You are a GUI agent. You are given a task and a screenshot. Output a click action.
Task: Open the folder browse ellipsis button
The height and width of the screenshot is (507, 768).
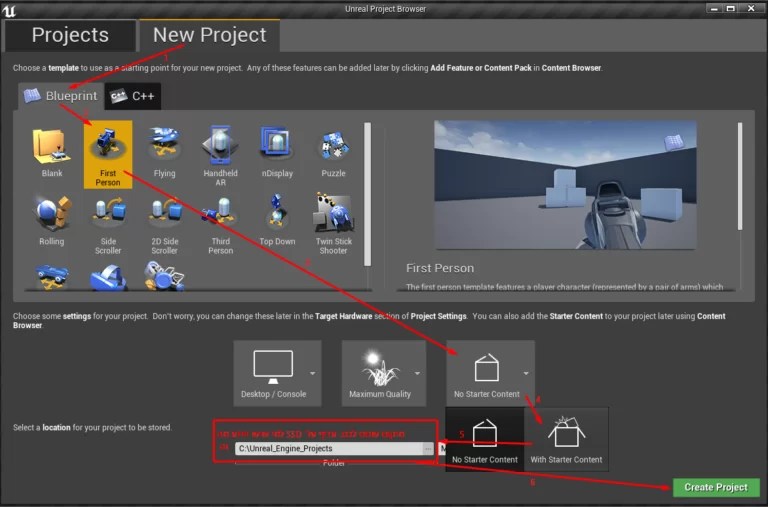click(x=428, y=448)
